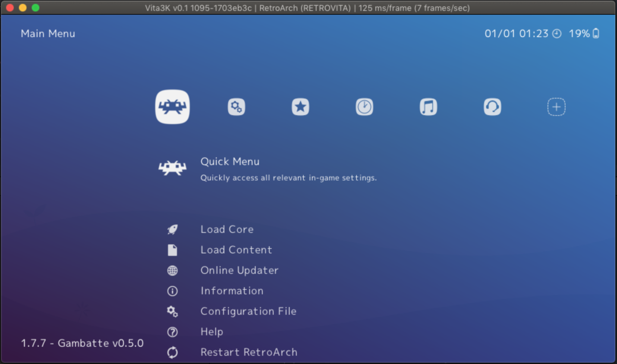Click the Vita3K window title bar text

click(x=307, y=8)
